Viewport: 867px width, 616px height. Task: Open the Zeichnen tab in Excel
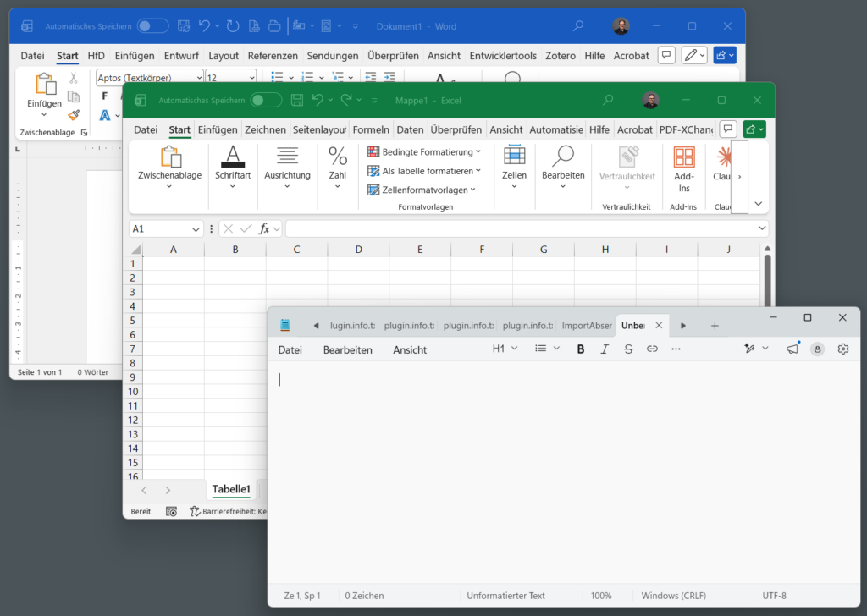(265, 129)
